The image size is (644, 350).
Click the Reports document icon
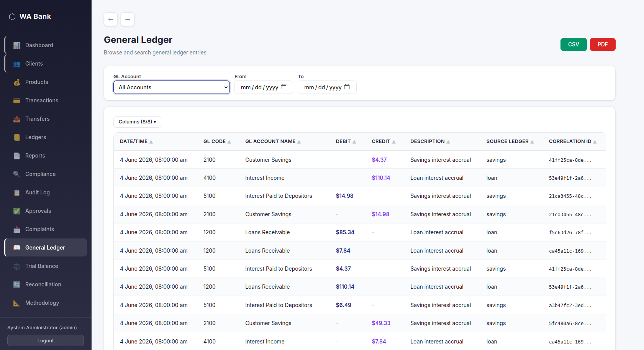pyautogui.click(x=17, y=156)
